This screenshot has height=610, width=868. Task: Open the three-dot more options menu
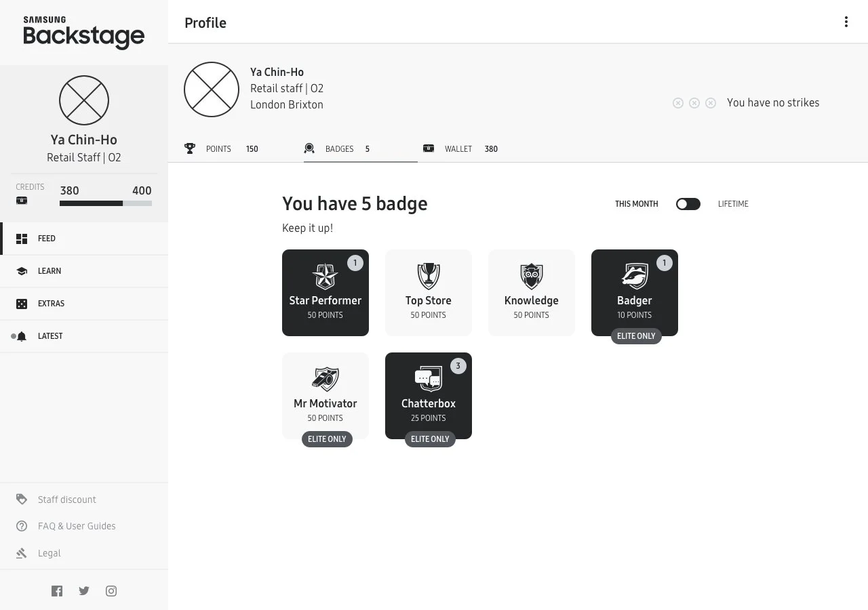(846, 22)
